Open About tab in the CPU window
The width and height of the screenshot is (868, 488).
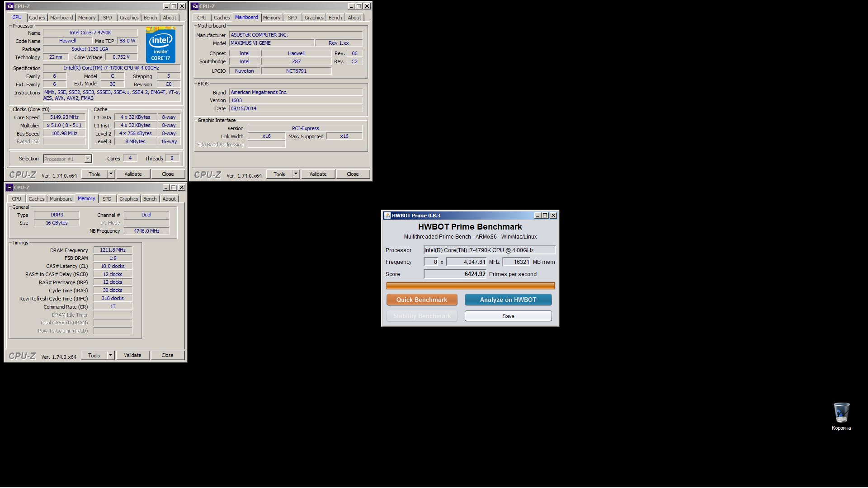click(x=170, y=18)
